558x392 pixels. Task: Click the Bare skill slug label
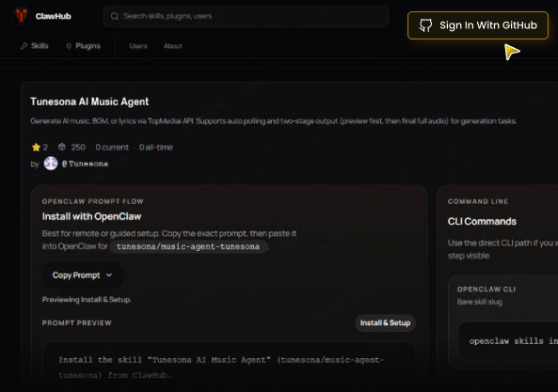(x=479, y=302)
